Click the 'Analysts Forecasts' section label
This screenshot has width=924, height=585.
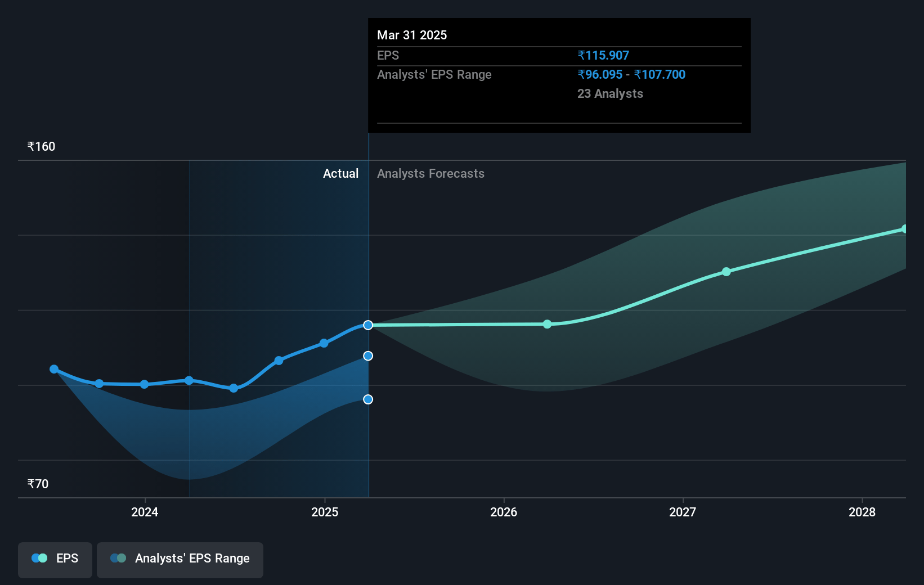pos(430,173)
